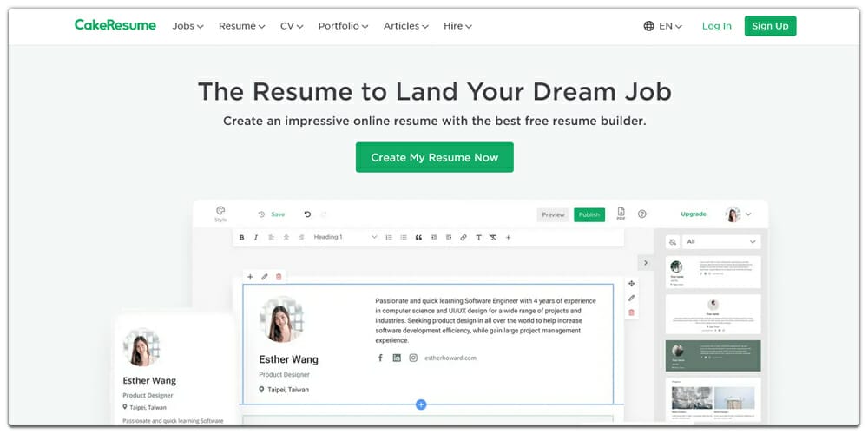868x434 pixels.
Task: Expand the CV menu
Action: coord(292,26)
